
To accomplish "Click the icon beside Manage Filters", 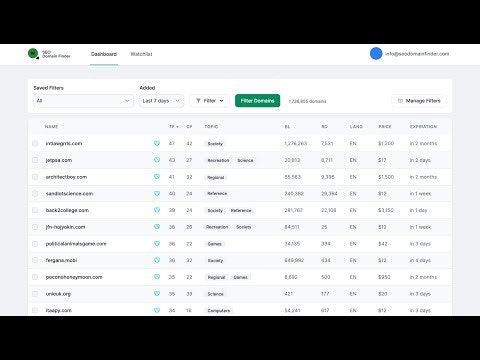I will click(x=400, y=101).
